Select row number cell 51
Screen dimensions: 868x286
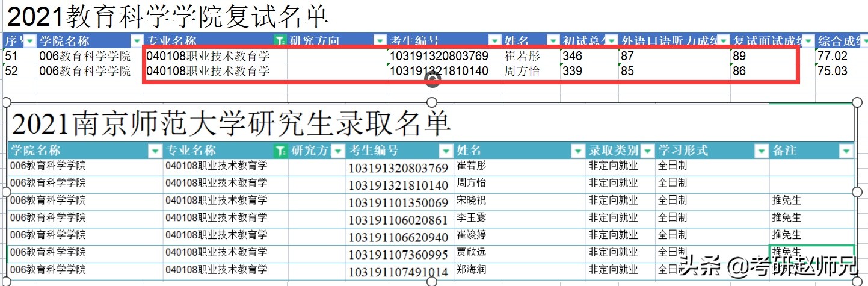click(20, 57)
